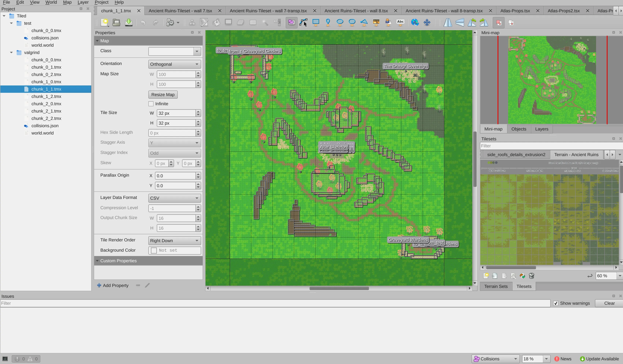Image resolution: width=623 pixels, height=364 pixels.
Task: Clear the Issues panel
Action: point(609,303)
